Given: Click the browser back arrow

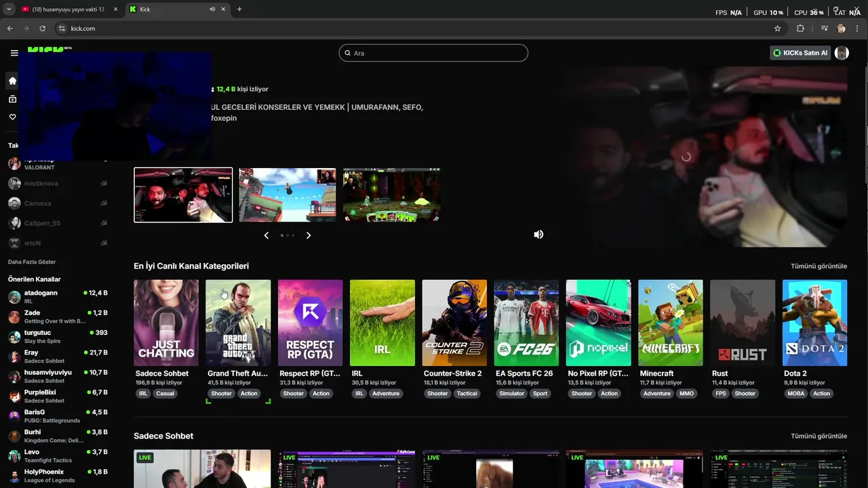Looking at the screenshot, I should click(10, 28).
